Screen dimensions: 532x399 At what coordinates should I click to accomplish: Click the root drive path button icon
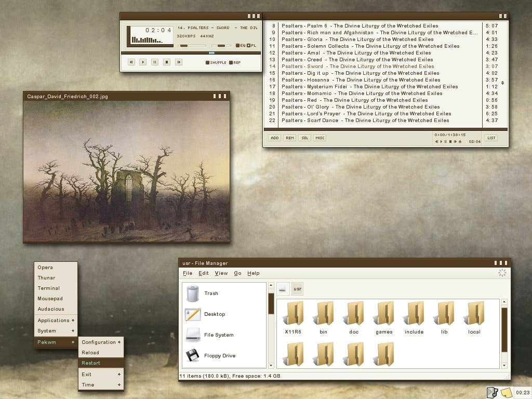(x=283, y=289)
